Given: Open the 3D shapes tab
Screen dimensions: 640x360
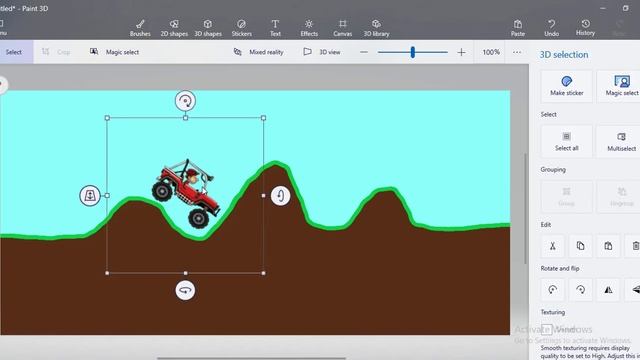Looking at the screenshot, I should coord(208,28).
